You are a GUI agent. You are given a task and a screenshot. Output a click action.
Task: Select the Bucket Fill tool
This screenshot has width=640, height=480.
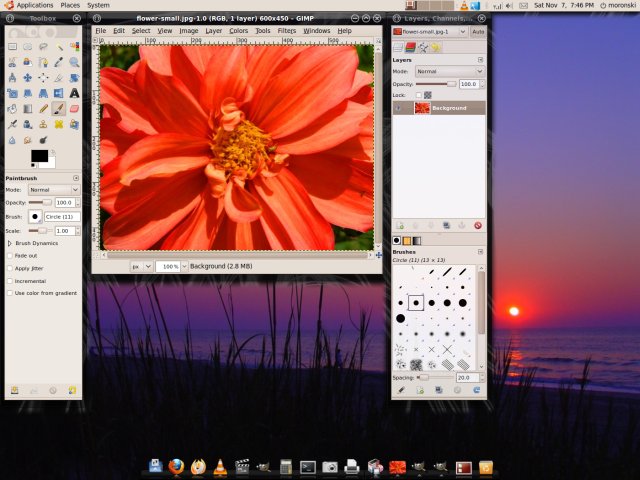pos(12,109)
